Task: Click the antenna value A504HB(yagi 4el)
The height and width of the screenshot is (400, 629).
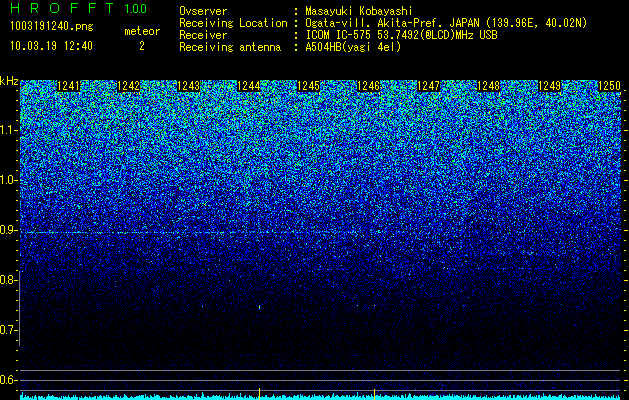Action: [x=353, y=47]
